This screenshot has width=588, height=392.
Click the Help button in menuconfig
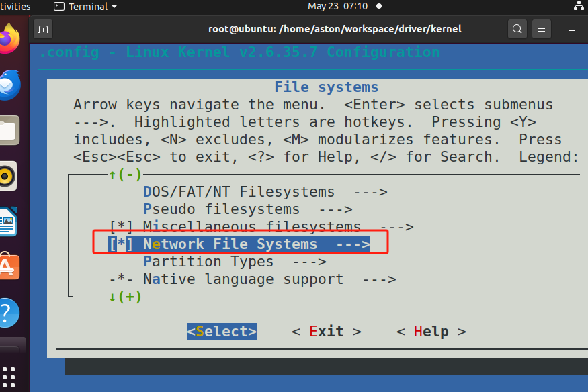(431, 332)
